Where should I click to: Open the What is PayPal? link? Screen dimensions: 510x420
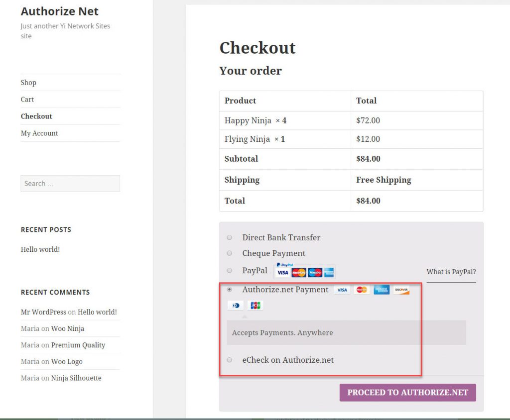[x=451, y=272]
